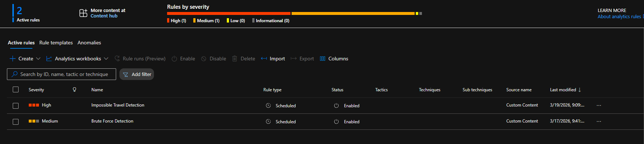Click the Techniques column header
This screenshot has width=644, height=144.
click(430, 89)
